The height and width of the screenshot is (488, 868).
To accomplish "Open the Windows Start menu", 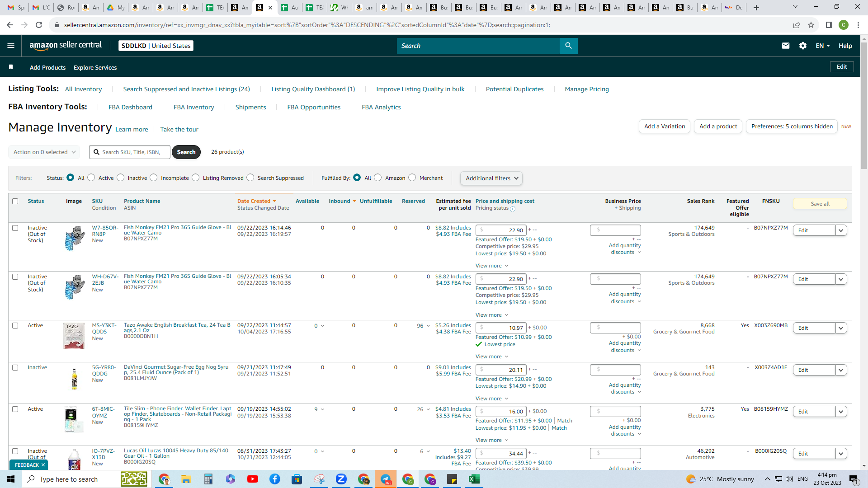I will point(11,479).
